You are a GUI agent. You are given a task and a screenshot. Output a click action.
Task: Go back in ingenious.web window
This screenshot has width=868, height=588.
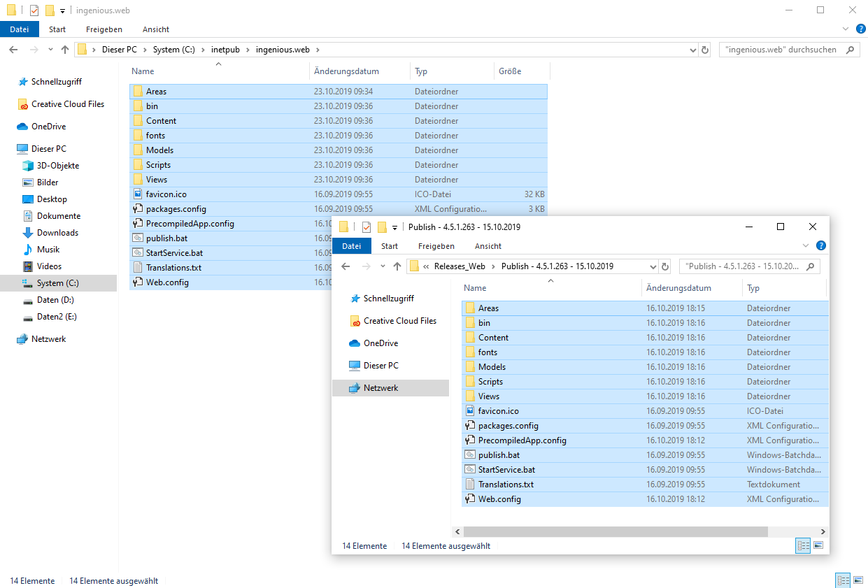(x=13, y=50)
